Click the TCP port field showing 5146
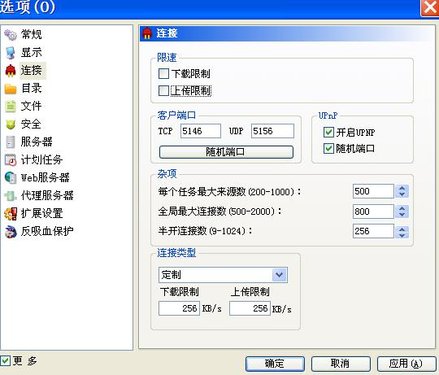439x375 pixels. tap(200, 131)
